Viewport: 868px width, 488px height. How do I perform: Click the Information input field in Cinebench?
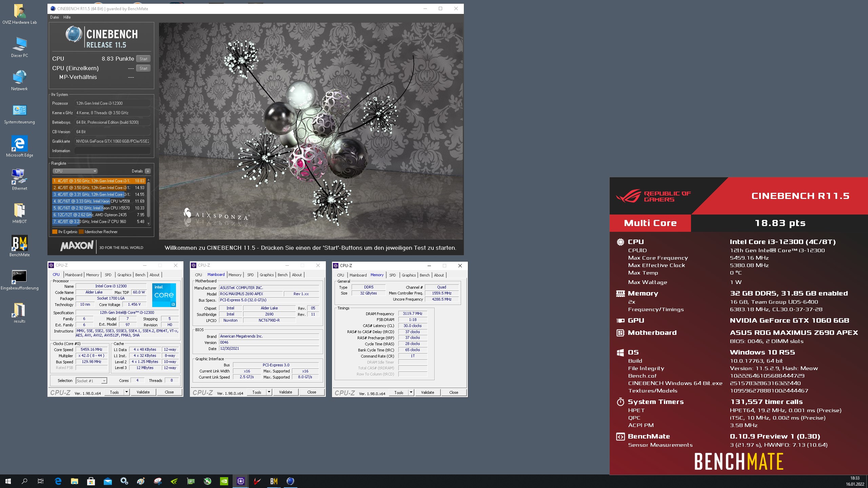[x=113, y=151]
